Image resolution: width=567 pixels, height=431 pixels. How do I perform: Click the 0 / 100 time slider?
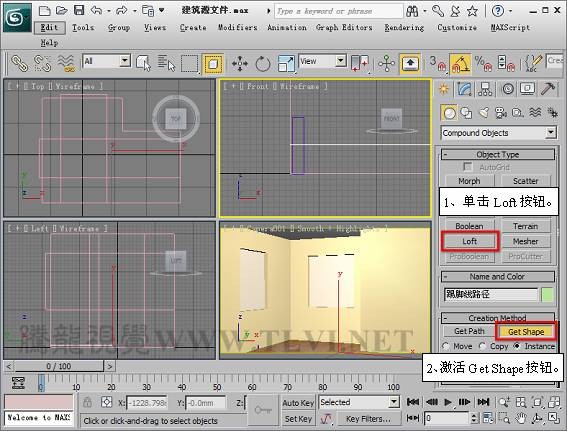[59, 366]
